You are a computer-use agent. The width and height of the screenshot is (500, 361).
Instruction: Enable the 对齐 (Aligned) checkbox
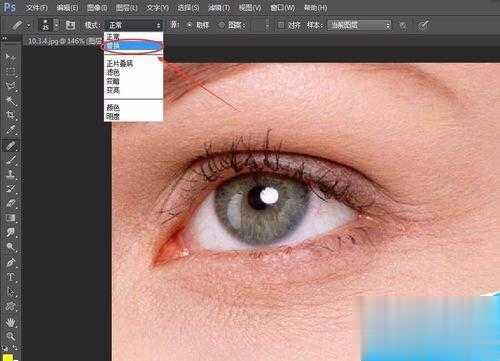pyautogui.click(x=281, y=25)
